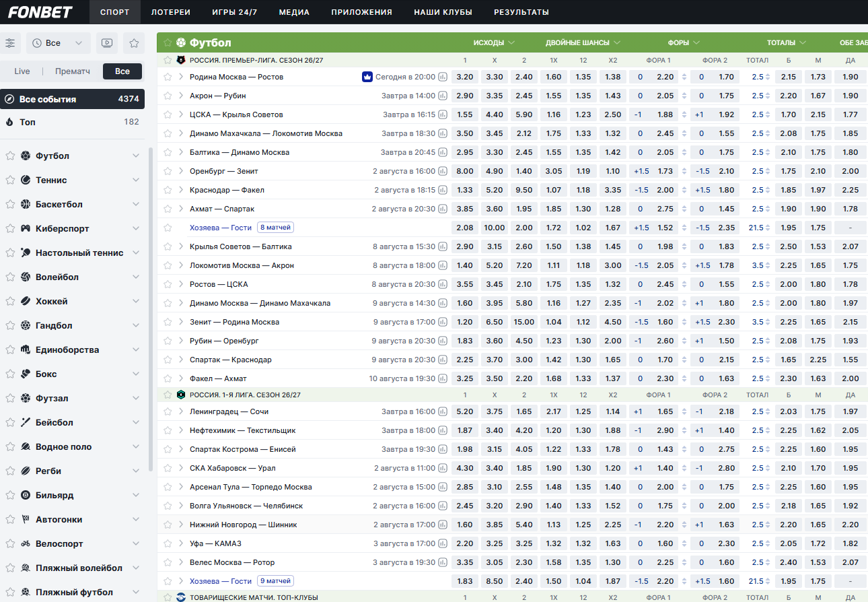Open the filter settings sliders icon
Image resolution: width=868 pixels, height=602 pixels.
point(10,43)
